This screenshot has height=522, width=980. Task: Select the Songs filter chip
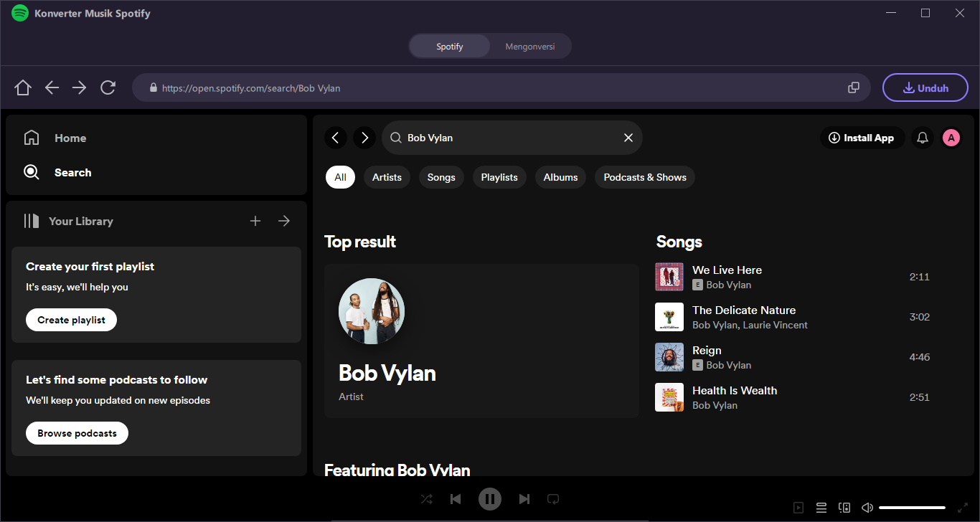[x=441, y=177]
